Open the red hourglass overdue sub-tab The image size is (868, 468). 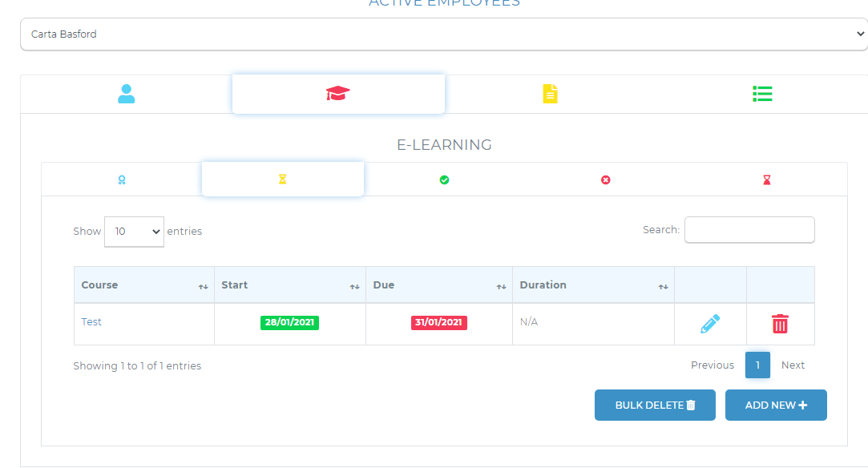point(767,180)
